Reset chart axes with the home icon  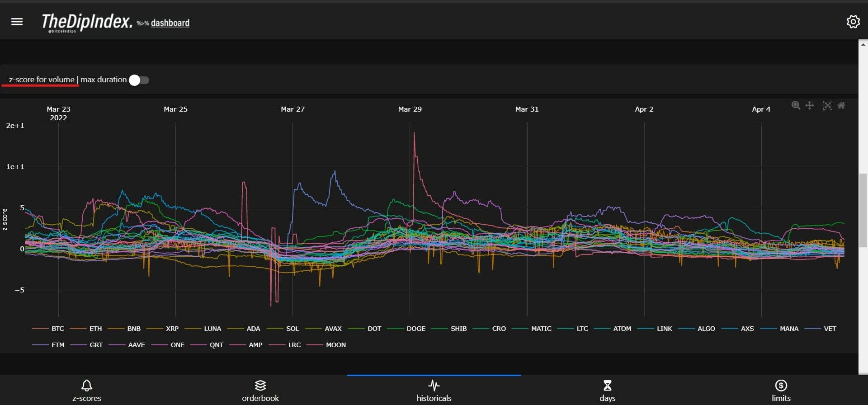point(841,105)
